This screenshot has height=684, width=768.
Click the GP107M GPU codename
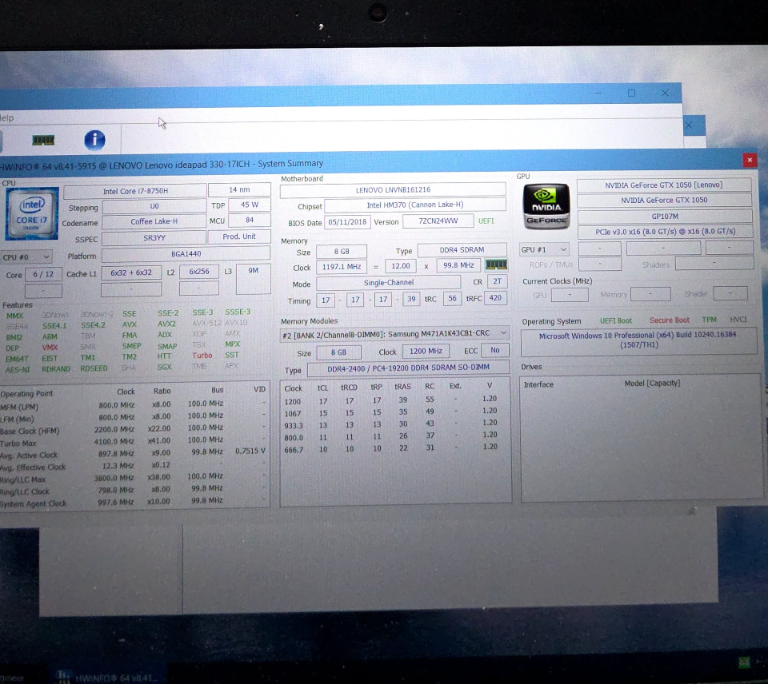coord(665,216)
